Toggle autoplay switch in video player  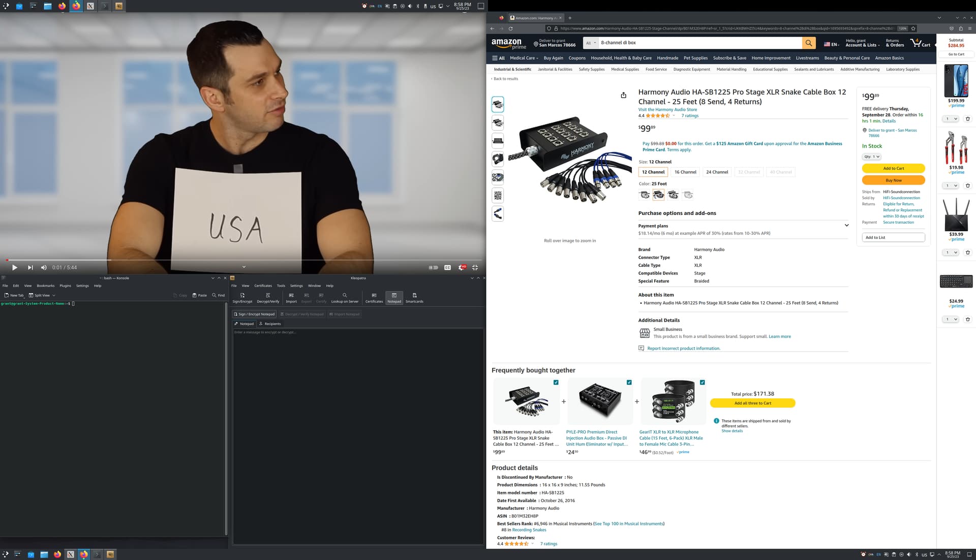point(433,267)
